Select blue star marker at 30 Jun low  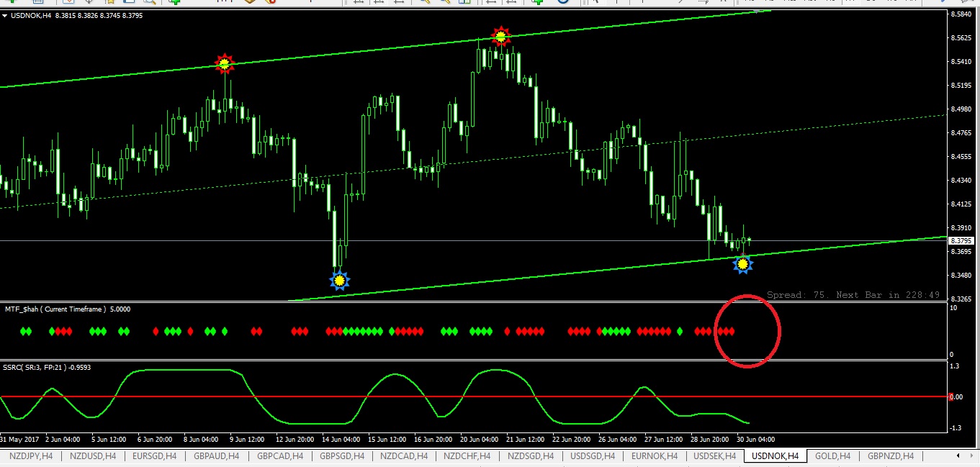[x=742, y=264]
